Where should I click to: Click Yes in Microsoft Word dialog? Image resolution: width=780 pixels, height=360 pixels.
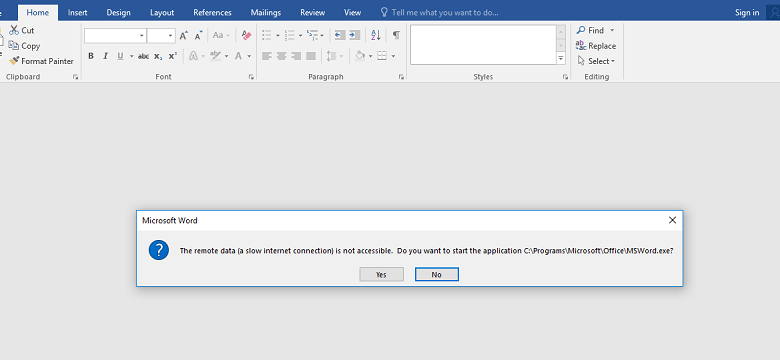(382, 274)
